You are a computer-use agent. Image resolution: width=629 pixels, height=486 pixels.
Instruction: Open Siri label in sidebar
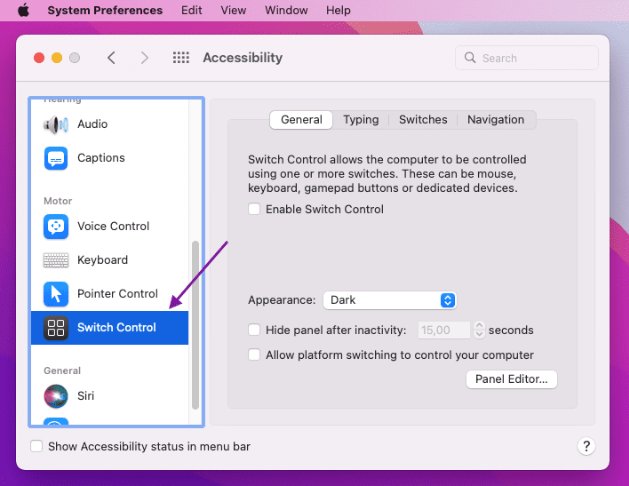point(85,396)
